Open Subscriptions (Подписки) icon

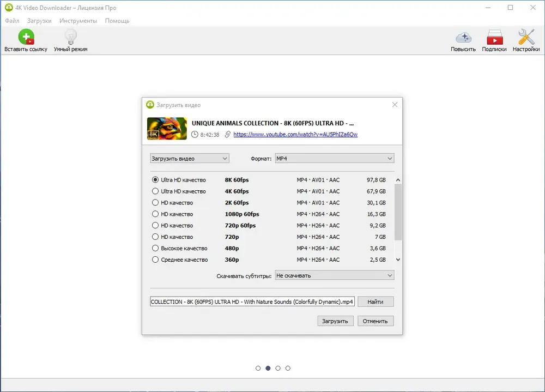(x=494, y=38)
